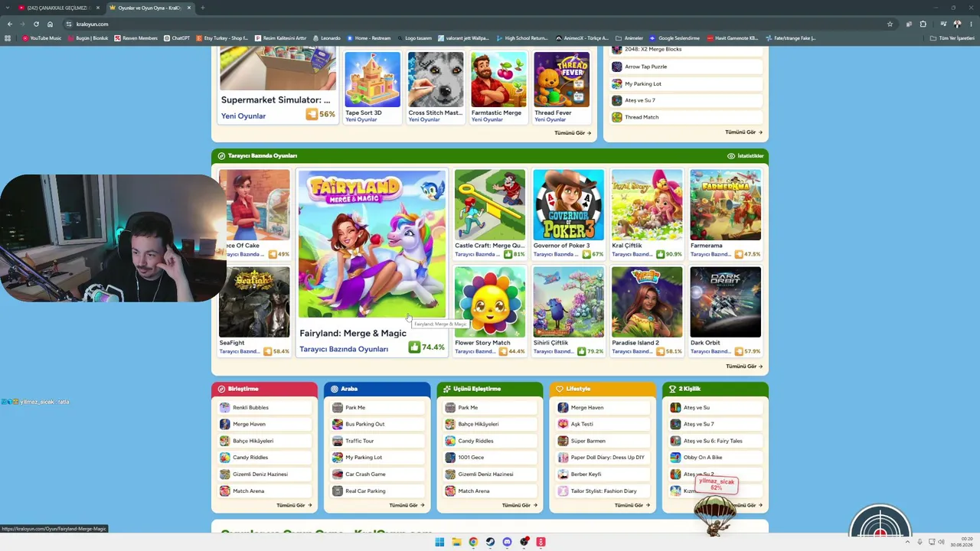Select Paper Doll Diary: Dress Up DIY
980x551 pixels.
pyautogui.click(x=603, y=458)
